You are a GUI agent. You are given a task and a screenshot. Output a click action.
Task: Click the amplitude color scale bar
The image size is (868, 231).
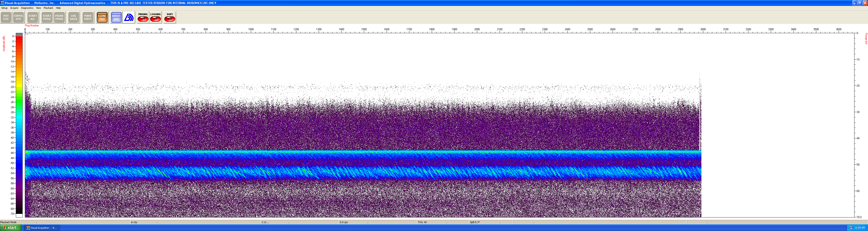pos(19,125)
